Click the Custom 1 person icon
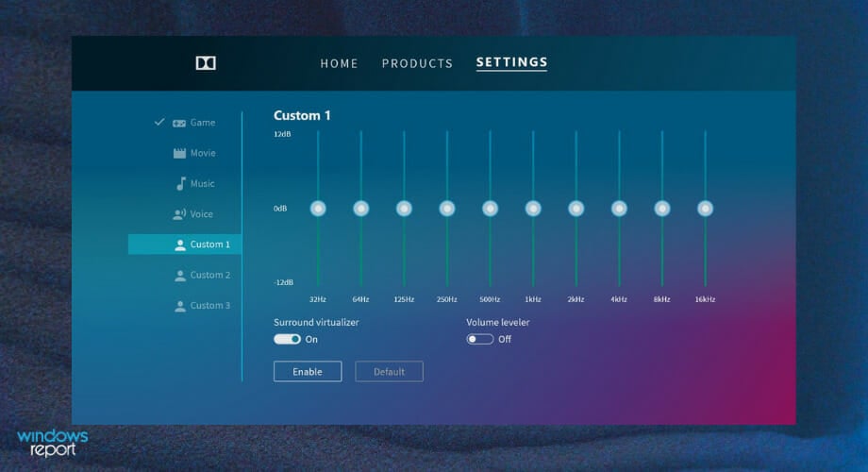 pos(180,244)
